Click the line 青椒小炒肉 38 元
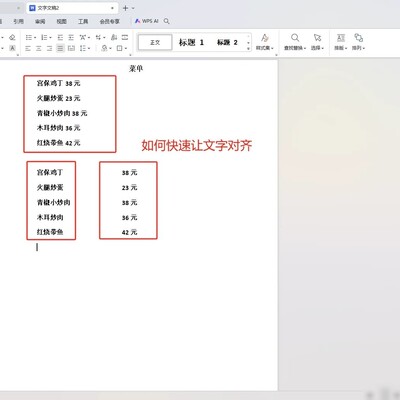The height and width of the screenshot is (400, 400). point(62,113)
